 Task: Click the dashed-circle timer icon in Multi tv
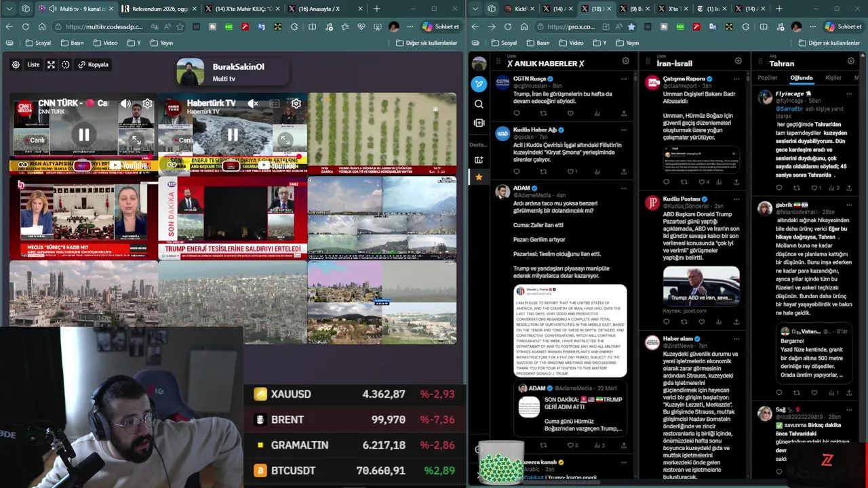point(66,64)
